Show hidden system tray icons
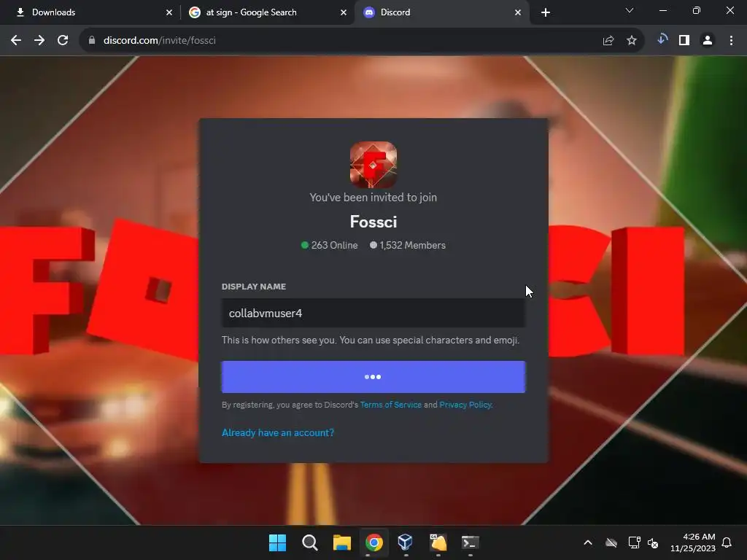Screen dimensions: 747x560 click(588, 542)
